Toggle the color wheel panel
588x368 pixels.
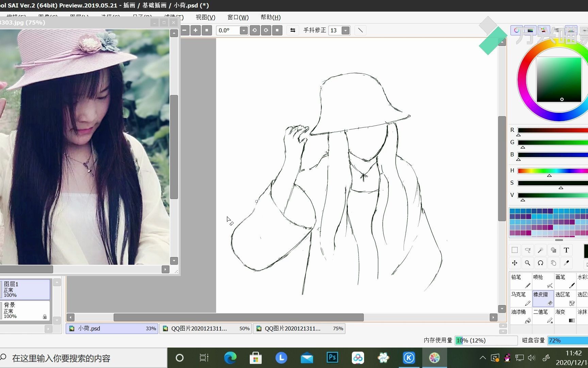point(517,30)
